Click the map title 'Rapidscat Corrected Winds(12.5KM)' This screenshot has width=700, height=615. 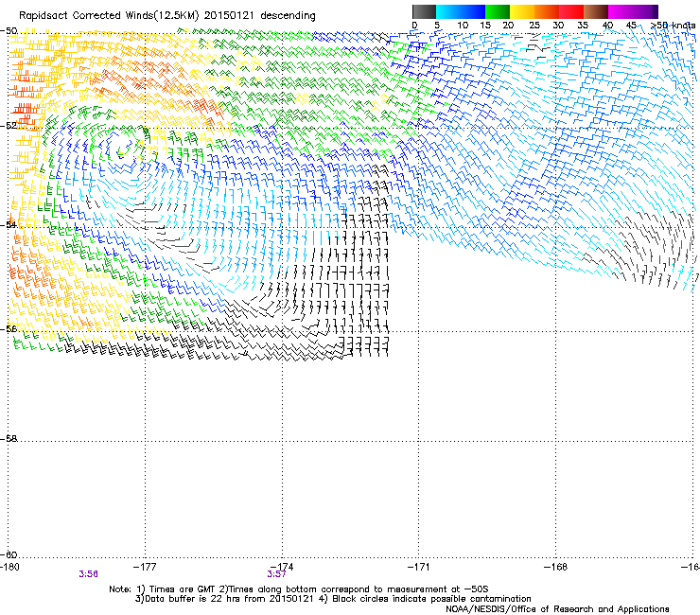tap(109, 16)
